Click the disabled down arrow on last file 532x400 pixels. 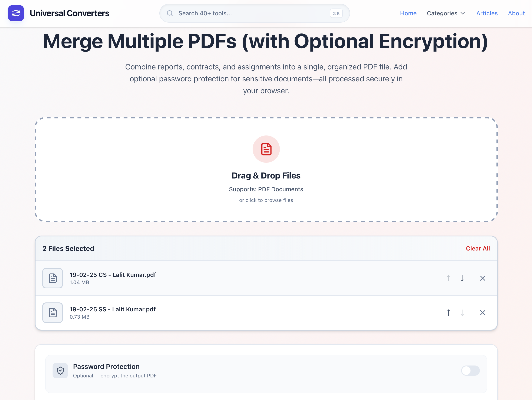coord(462,313)
